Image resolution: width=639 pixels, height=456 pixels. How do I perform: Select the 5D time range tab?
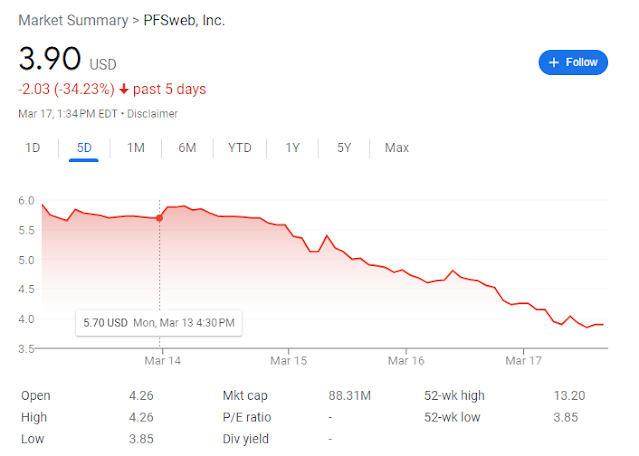click(84, 148)
